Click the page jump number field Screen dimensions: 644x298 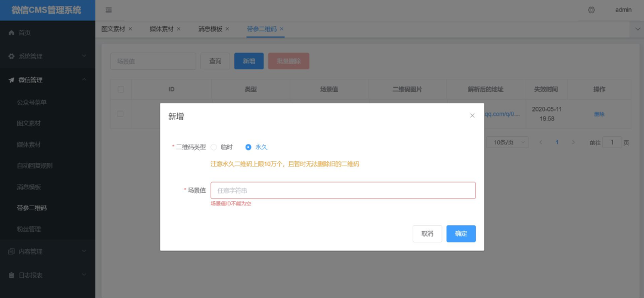pos(613,142)
